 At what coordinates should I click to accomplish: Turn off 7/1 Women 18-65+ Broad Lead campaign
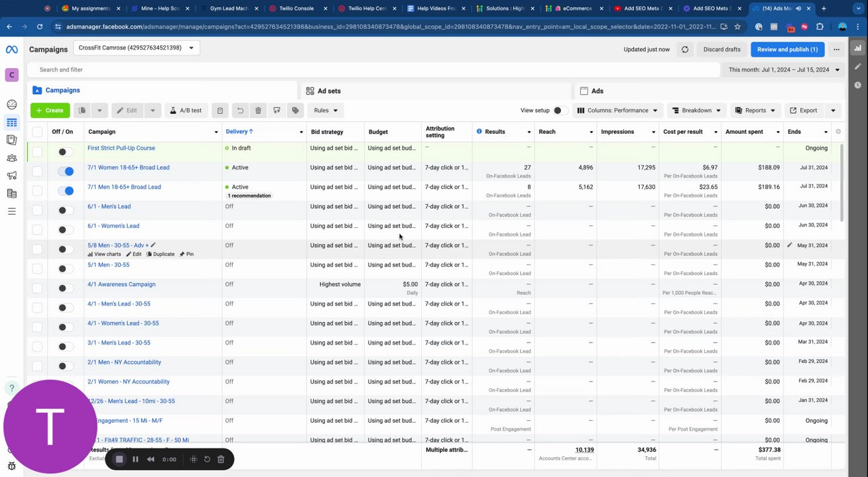[66, 172]
